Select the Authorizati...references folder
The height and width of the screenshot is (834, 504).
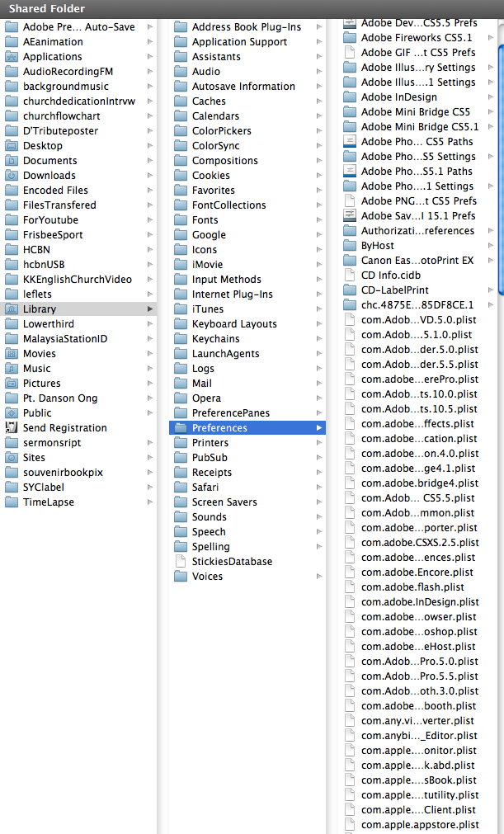coord(417,231)
